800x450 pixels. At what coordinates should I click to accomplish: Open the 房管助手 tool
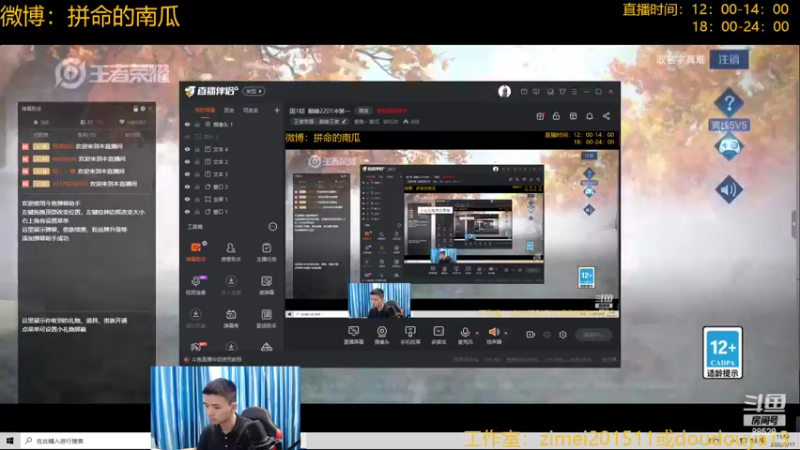tap(231, 252)
